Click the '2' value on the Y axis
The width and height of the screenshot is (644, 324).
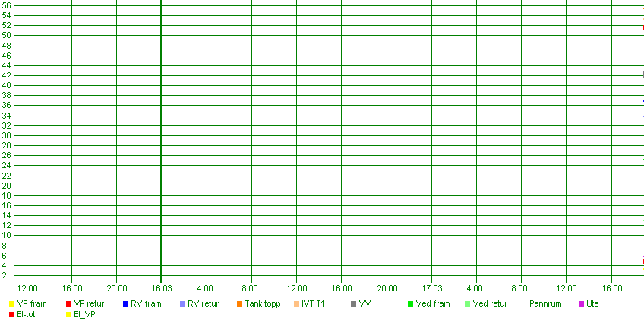pos(4,276)
